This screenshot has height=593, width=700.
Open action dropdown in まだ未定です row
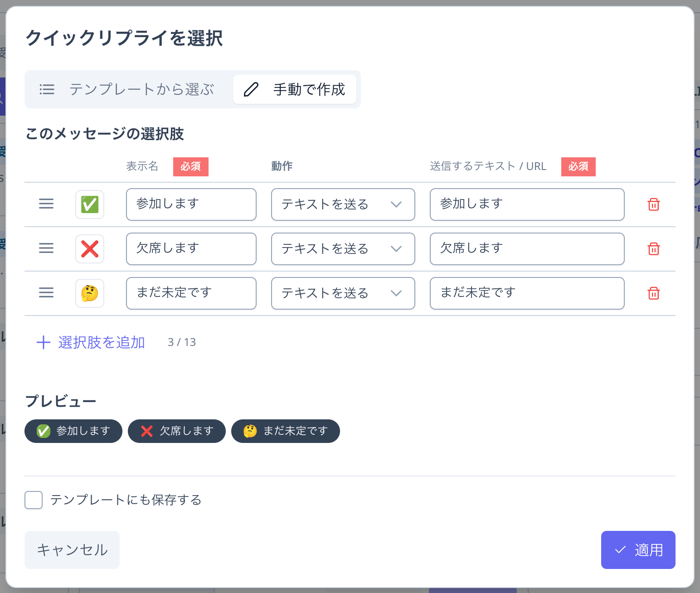click(x=343, y=293)
